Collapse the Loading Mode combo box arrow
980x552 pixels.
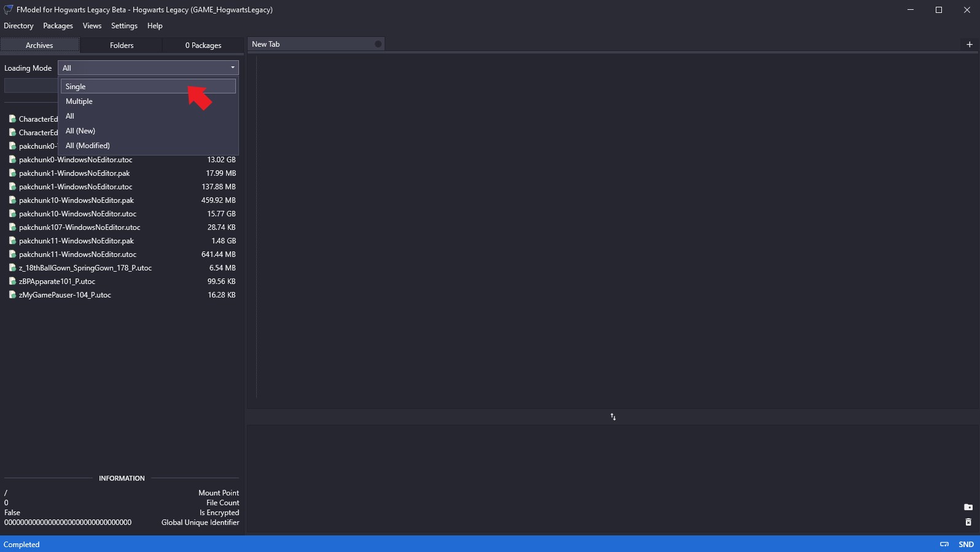pyautogui.click(x=233, y=68)
